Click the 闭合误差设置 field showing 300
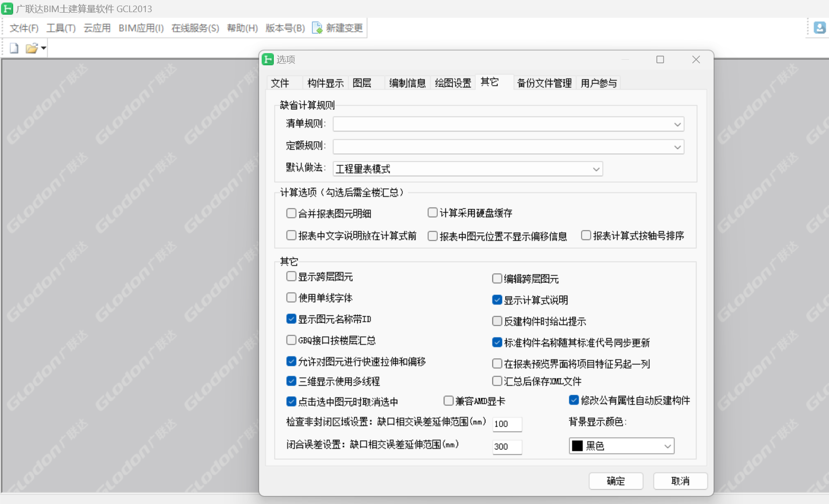This screenshot has height=504, width=829. [x=507, y=447]
